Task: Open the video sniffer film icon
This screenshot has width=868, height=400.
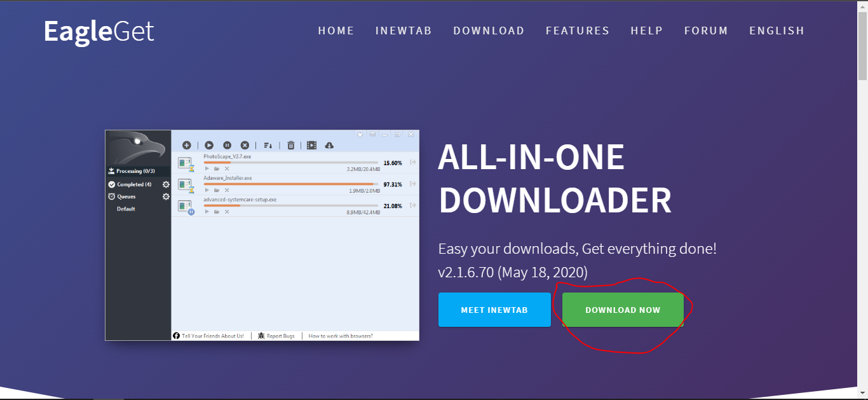Action: (x=311, y=145)
